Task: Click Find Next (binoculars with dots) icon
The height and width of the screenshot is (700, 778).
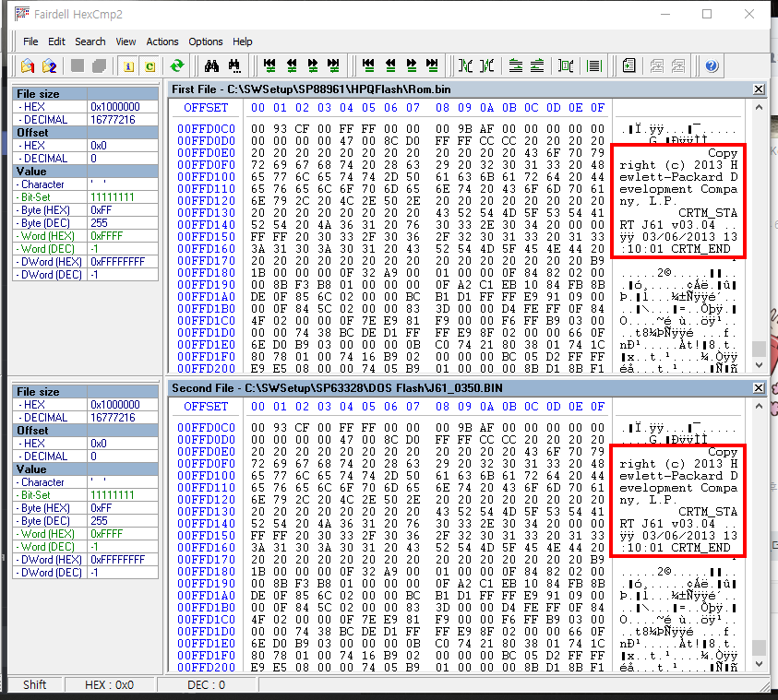Action: tap(234, 65)
